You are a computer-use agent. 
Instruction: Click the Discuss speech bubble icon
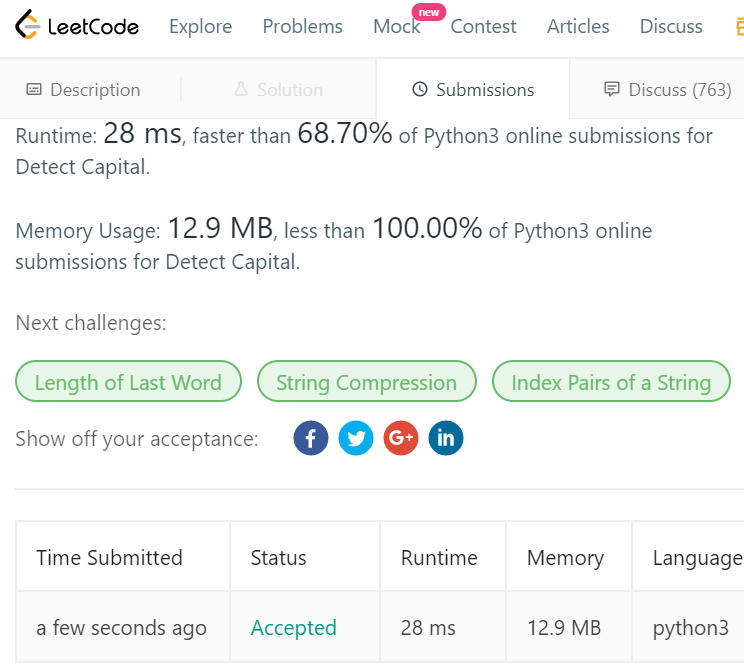[612, 89]
